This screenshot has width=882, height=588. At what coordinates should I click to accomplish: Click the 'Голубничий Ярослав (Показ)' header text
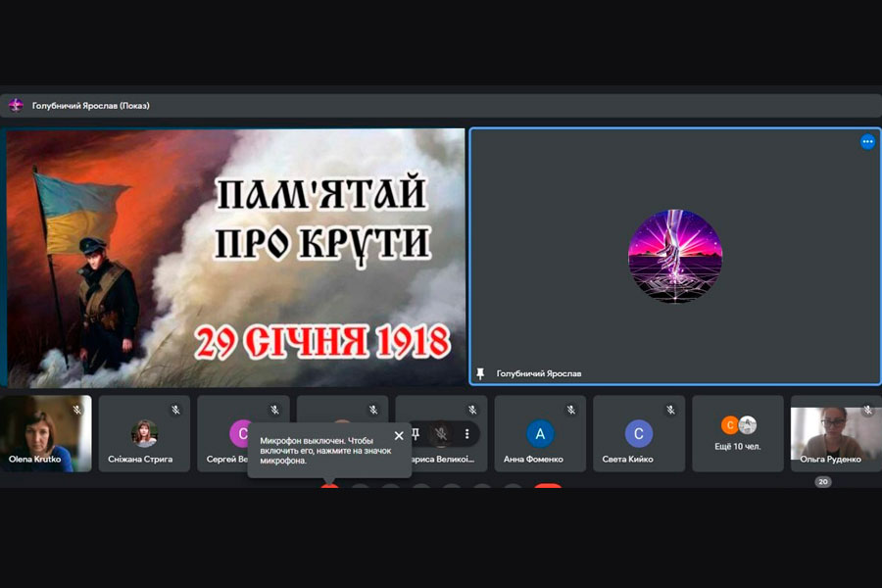[x=90, y=106]
